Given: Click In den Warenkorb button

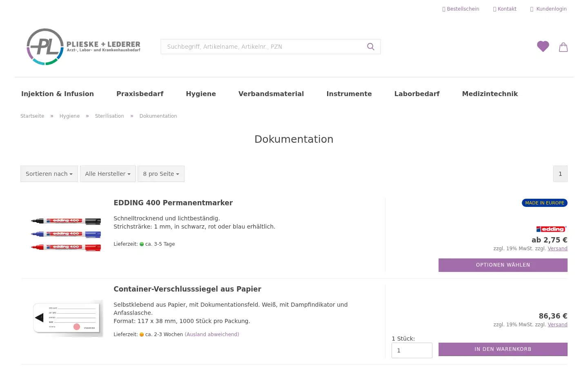Looking at the screenshot, I should pos(503,349).
